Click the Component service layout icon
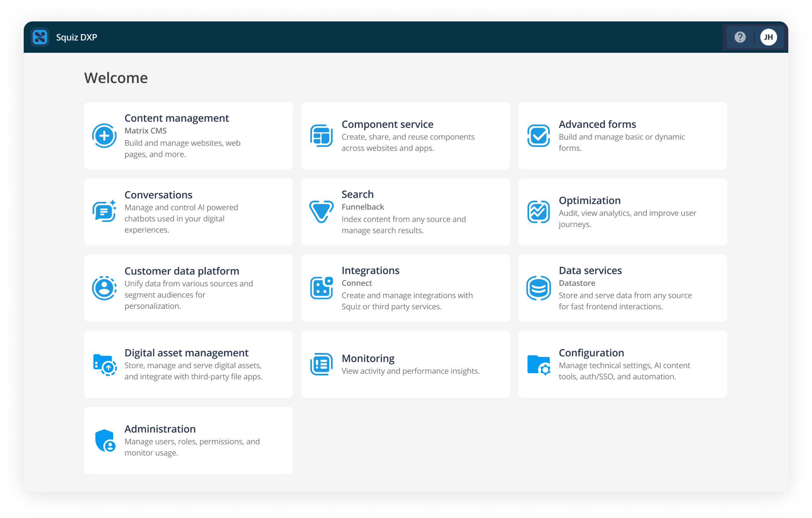 [321, 135]
